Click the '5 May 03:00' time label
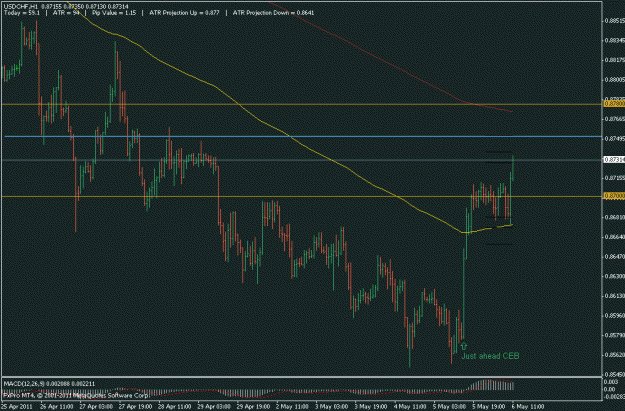Image resolution: width=625 pixels, height=411 pixels. point(449,407)
